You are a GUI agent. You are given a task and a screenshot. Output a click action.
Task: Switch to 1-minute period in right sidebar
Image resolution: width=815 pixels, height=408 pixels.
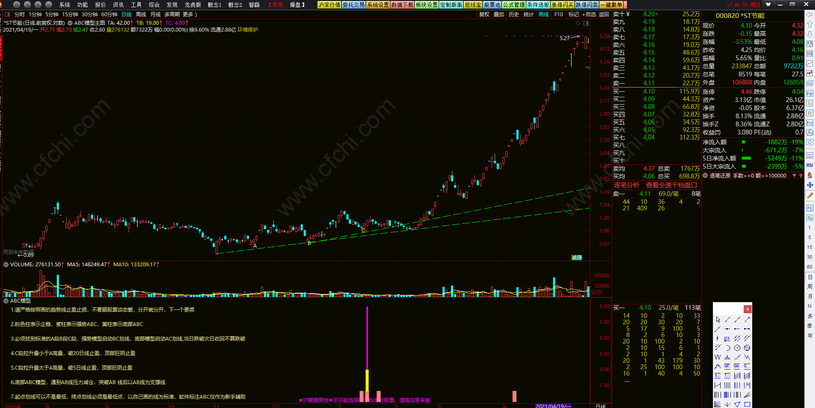click(810, 228)
